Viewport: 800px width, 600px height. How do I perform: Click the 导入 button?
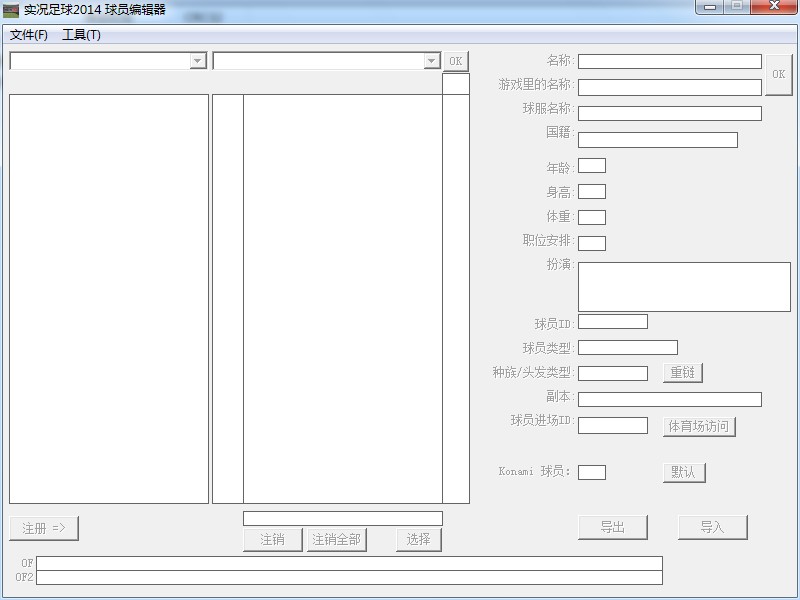coord(713,528)
